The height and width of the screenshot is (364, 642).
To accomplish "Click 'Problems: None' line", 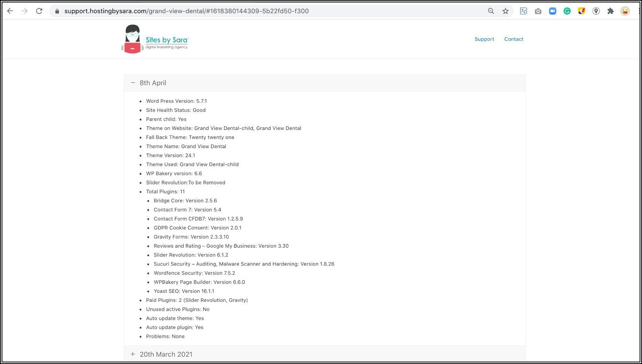I will coord(165,337).
